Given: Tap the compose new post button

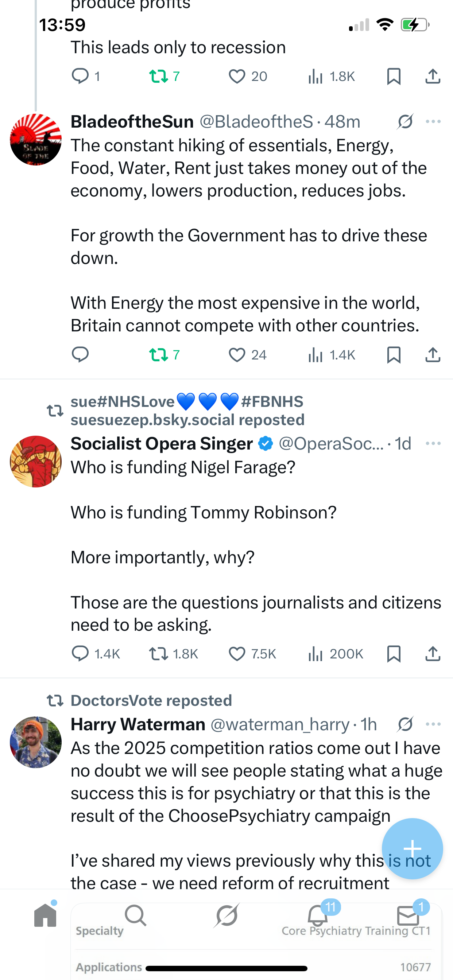Looking at the screenshot, I should coord(412,849).
